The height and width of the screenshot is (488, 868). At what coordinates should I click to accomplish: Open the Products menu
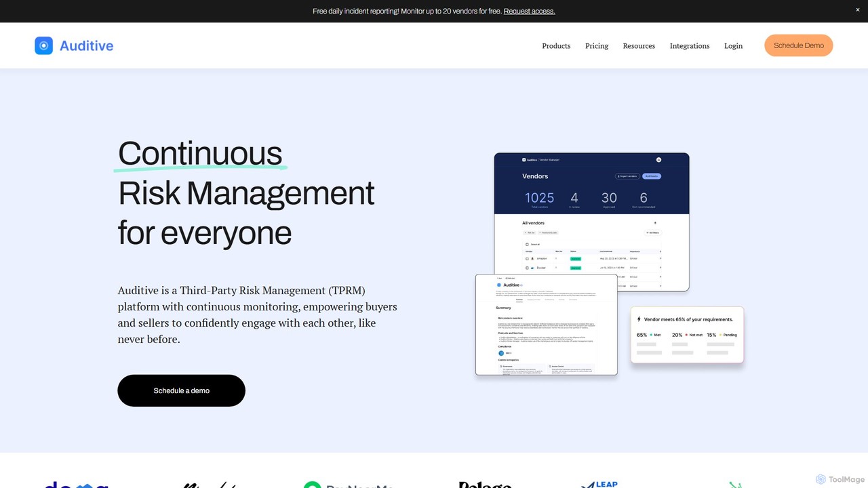556,46
